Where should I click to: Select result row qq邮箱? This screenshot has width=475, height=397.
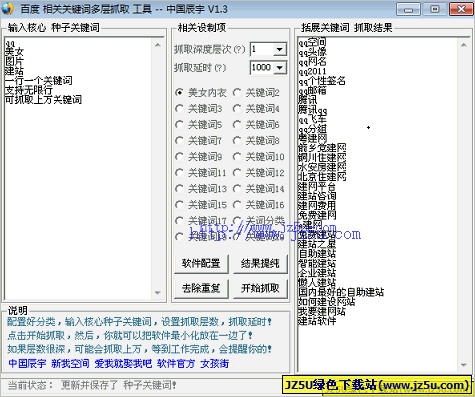point(312,90)
